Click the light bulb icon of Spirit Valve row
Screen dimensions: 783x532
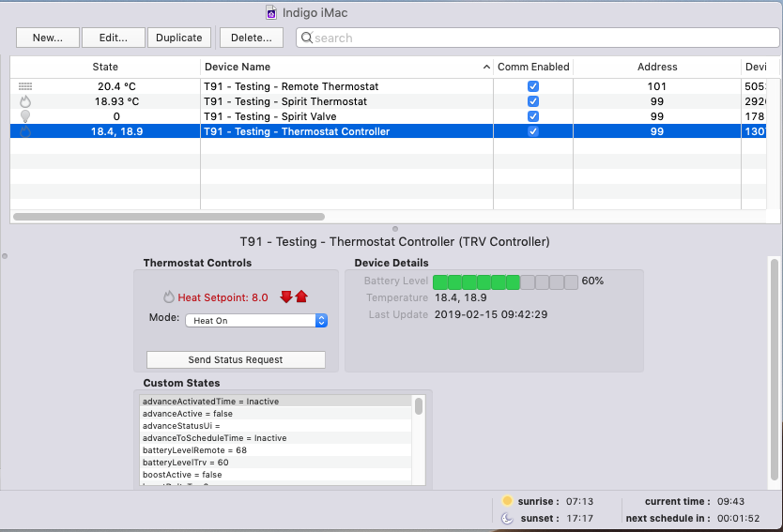[25, 116]
